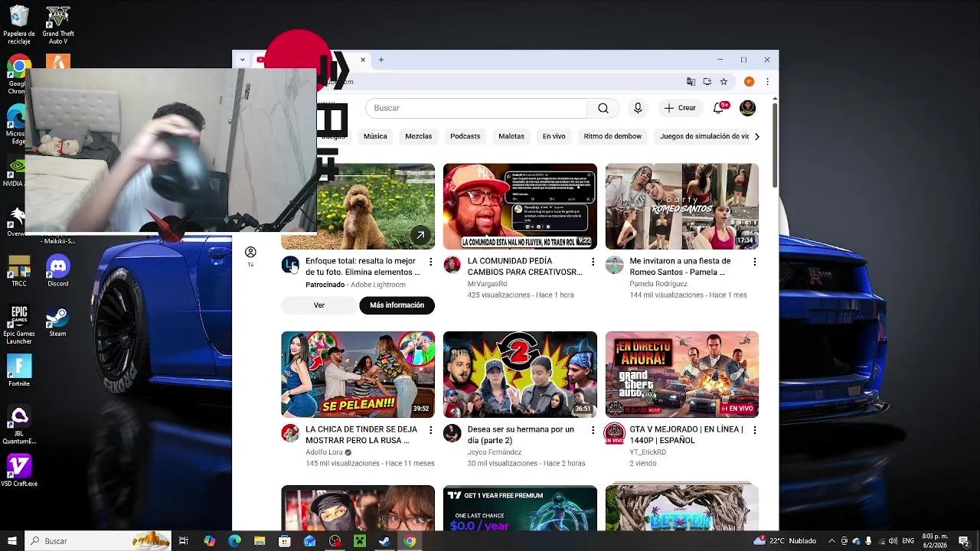Open the Tú section in YouTube sidebar
980x551 pixels.
(250, 256)
